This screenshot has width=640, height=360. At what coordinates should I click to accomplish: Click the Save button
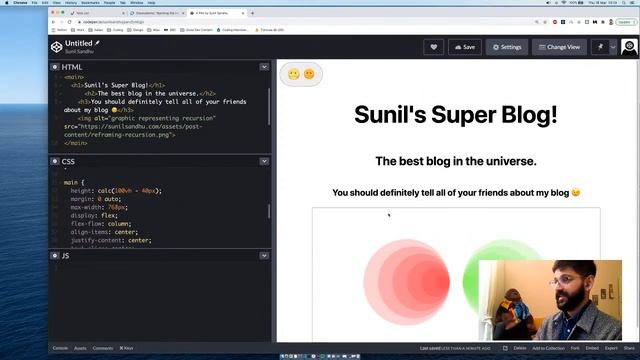(465, 47)
